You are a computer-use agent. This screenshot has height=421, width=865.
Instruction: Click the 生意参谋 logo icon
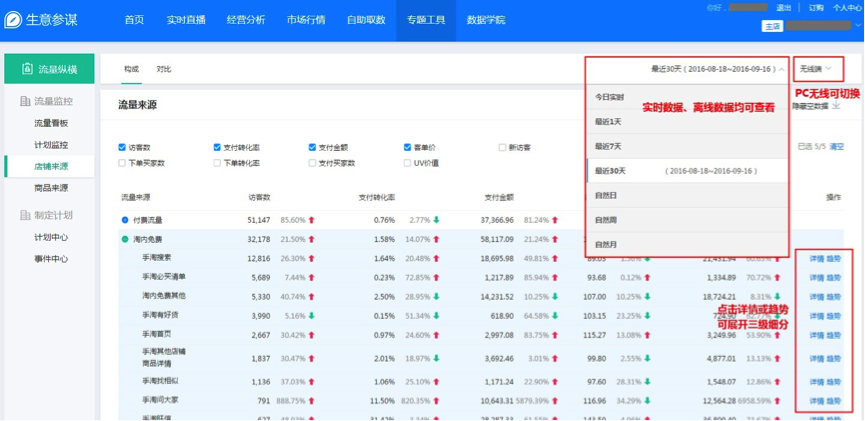click(x=14, y=20)
